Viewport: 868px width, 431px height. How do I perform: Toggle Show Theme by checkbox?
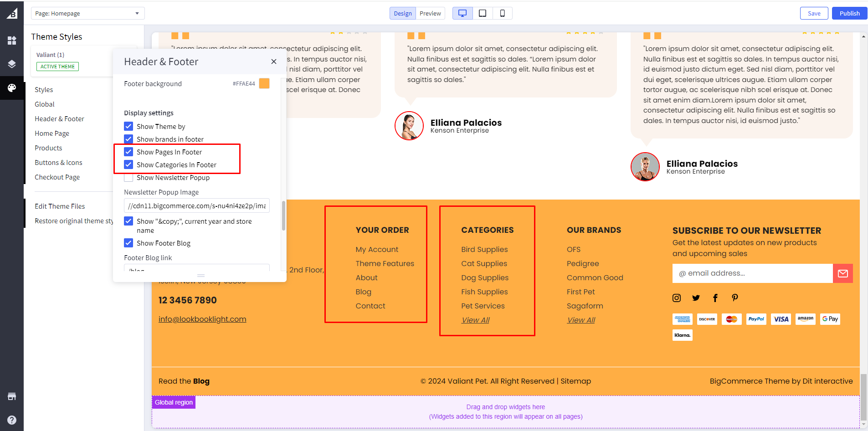point(128,126)
